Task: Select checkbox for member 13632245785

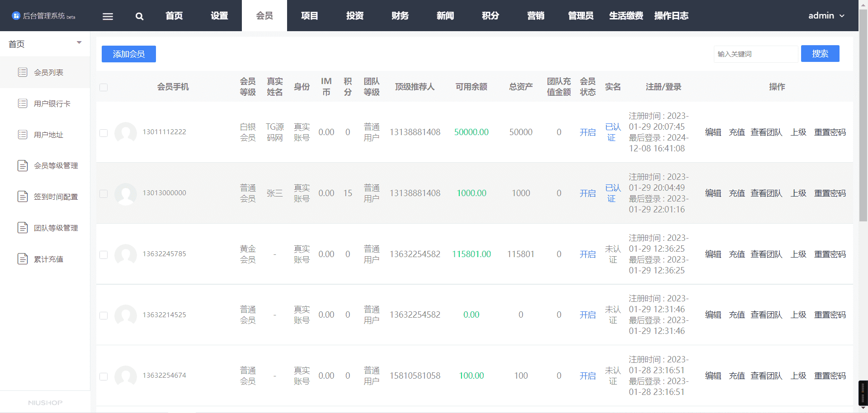Action: point(104,254)
